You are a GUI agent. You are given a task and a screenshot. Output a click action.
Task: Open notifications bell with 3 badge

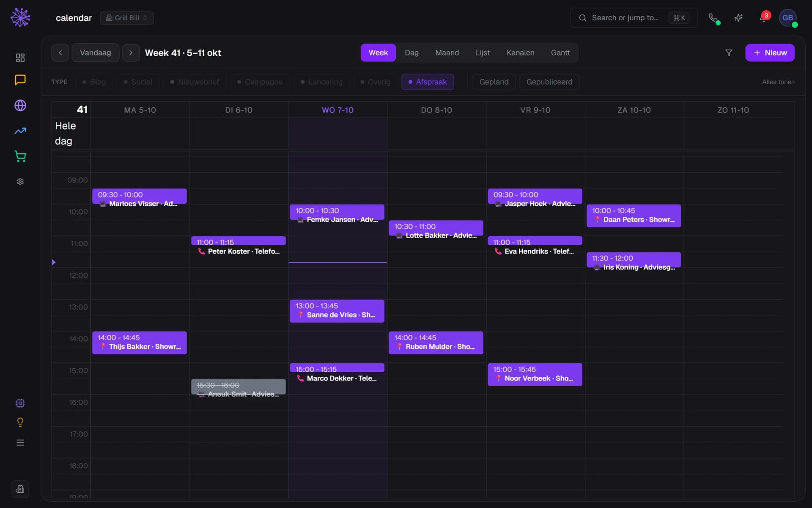tap(764, 18)
